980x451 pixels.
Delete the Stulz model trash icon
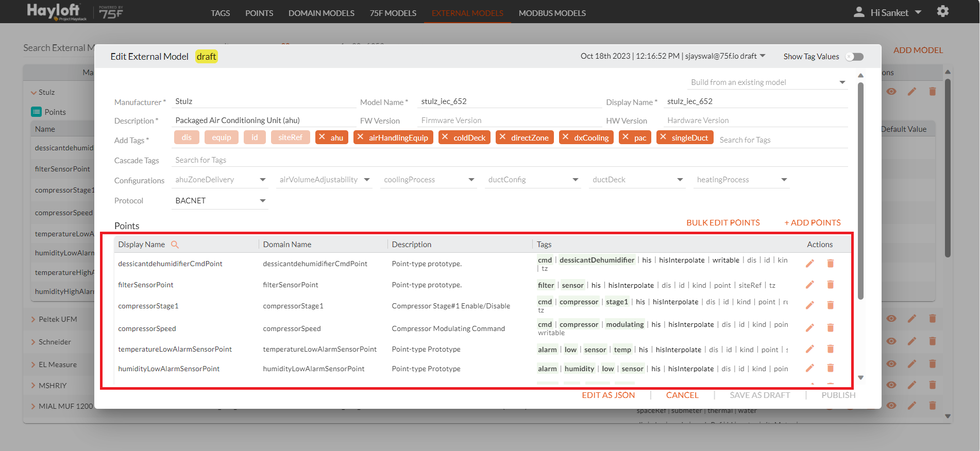coord(932,92)
